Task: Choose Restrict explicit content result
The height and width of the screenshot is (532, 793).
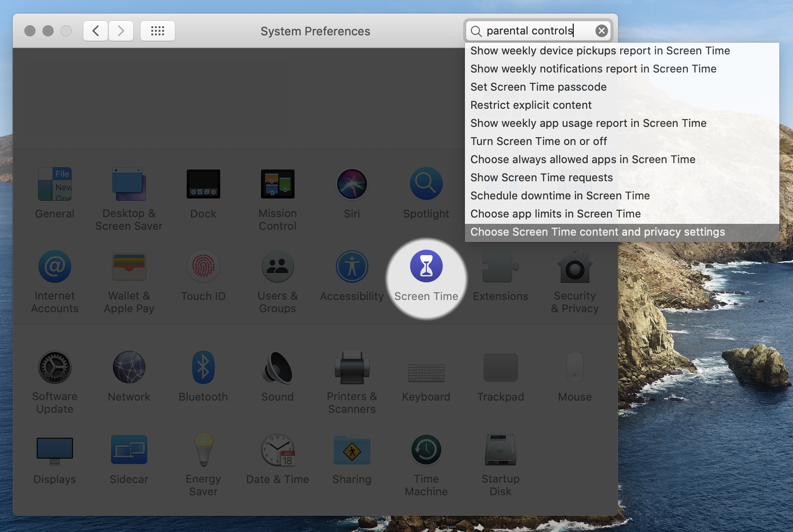Action: (x=622, y=105)
